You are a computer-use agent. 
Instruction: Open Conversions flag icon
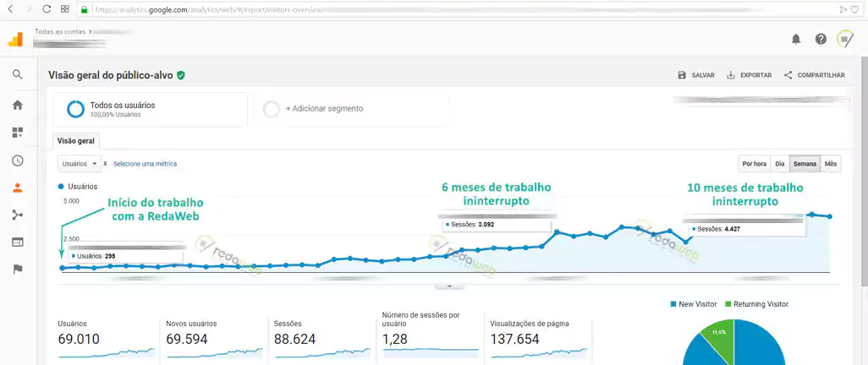[17, 269]
